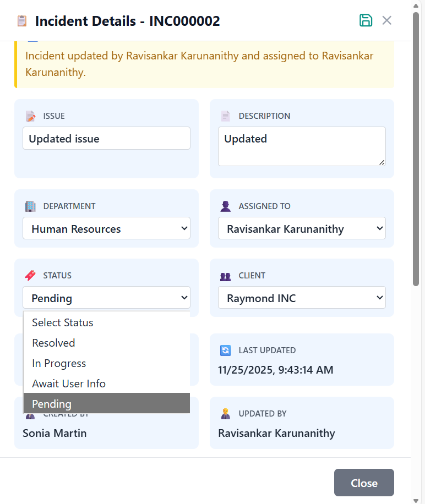The width and height of the screenshot is (425, 504).
Task: Click the Issue text field
Action: coord(106,139)
